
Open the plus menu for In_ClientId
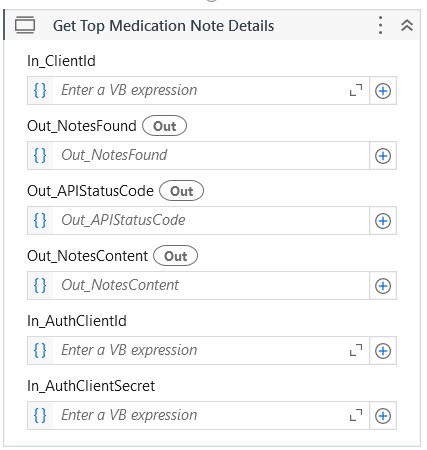(x=383, y=91)
